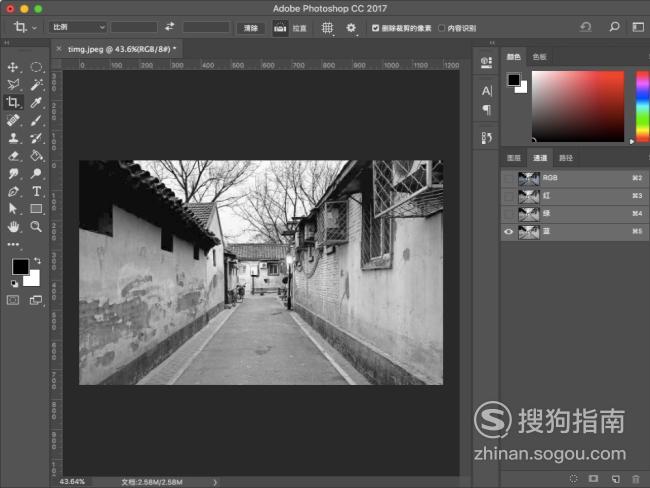The image size is (650, 488).
Task: Expand the status bar info arrow
Action: pos(215,482)
